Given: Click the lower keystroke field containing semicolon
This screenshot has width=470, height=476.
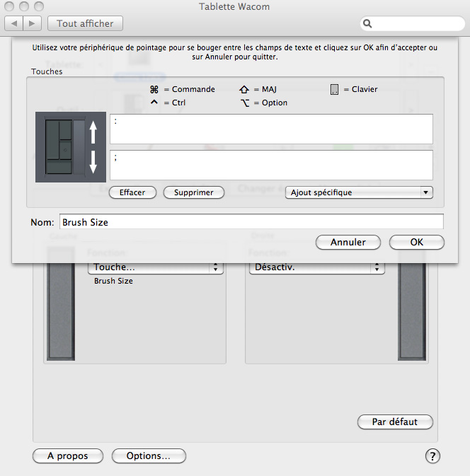Looking at the screenshot, I should [x=271, y=165].
